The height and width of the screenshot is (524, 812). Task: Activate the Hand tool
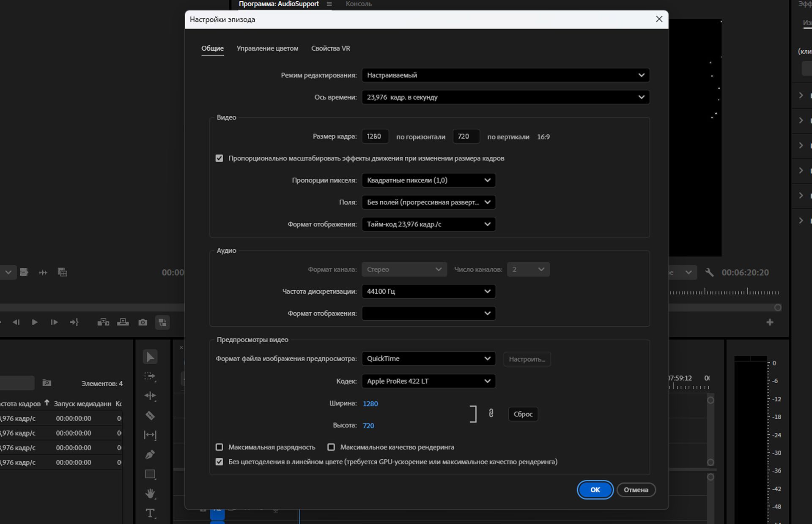[x=150, y=493]
